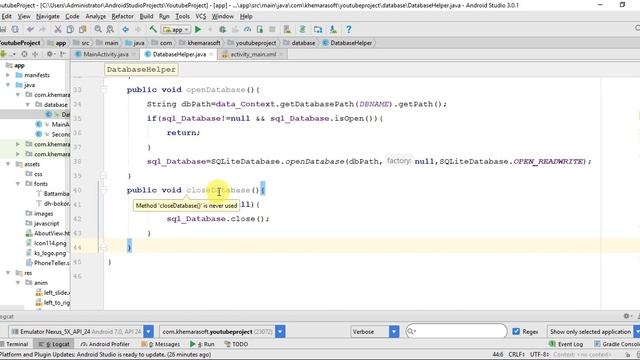Close the DatabaseHelper.java tab
640x360 pixels.
tap(211, 54)
